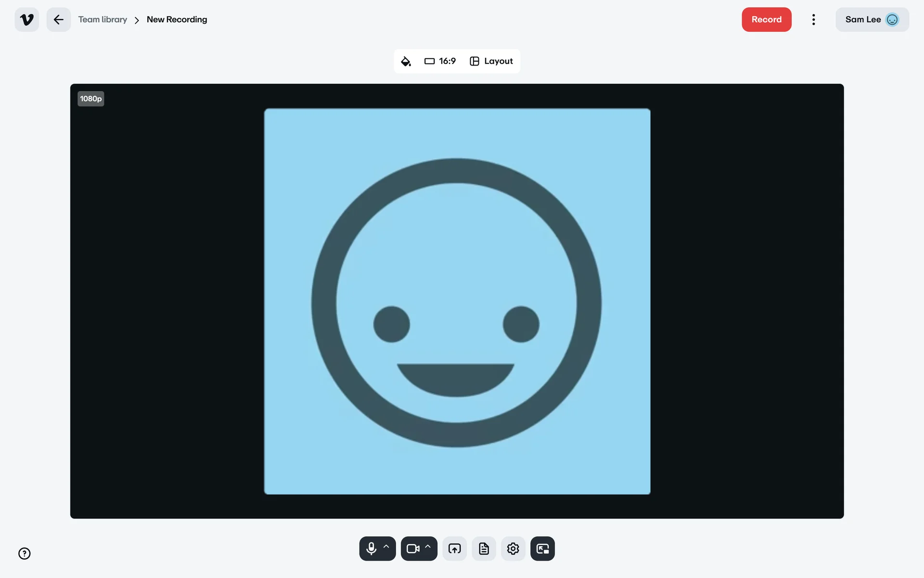
Task: Expand camera source options chevron
Action: 428,547
